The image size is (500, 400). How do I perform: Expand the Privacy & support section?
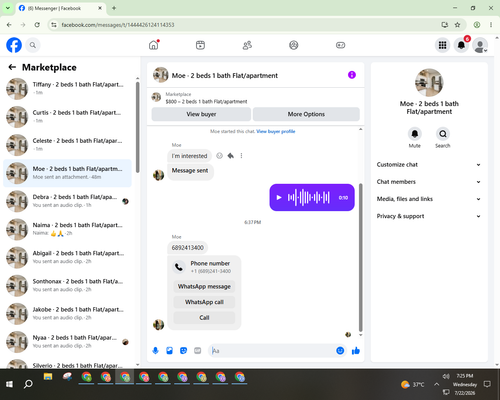click(429, 216)
